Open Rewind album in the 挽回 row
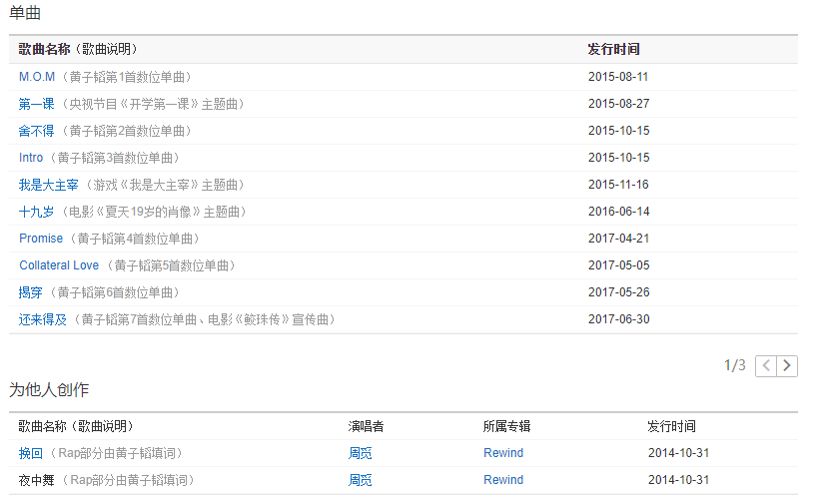The width and height of the screenshot is (816, 504). pyautogui.click(x=503, y=453)
